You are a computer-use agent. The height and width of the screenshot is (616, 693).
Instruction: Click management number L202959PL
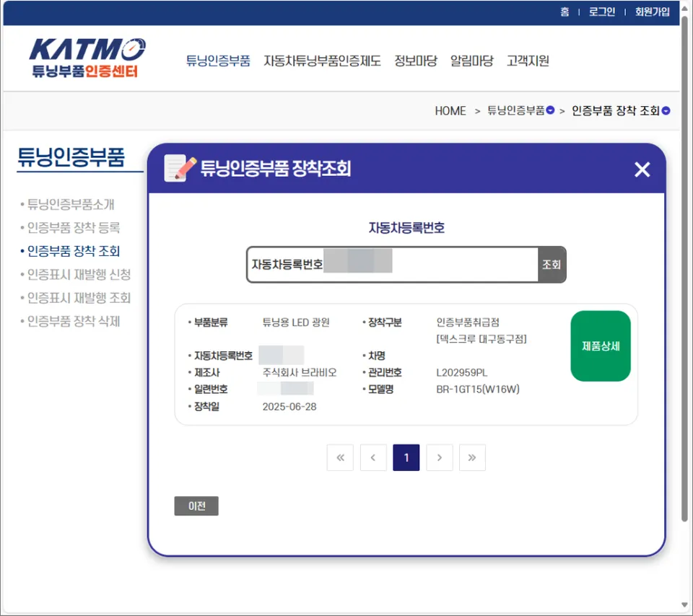[462, 372]
